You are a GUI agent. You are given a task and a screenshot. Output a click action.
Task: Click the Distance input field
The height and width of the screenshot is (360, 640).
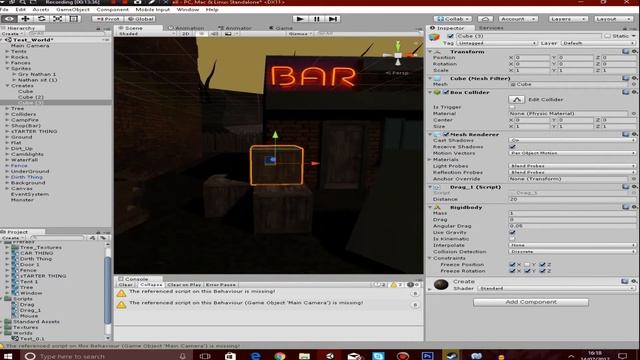pyautogui.click(x=572, y=199)
